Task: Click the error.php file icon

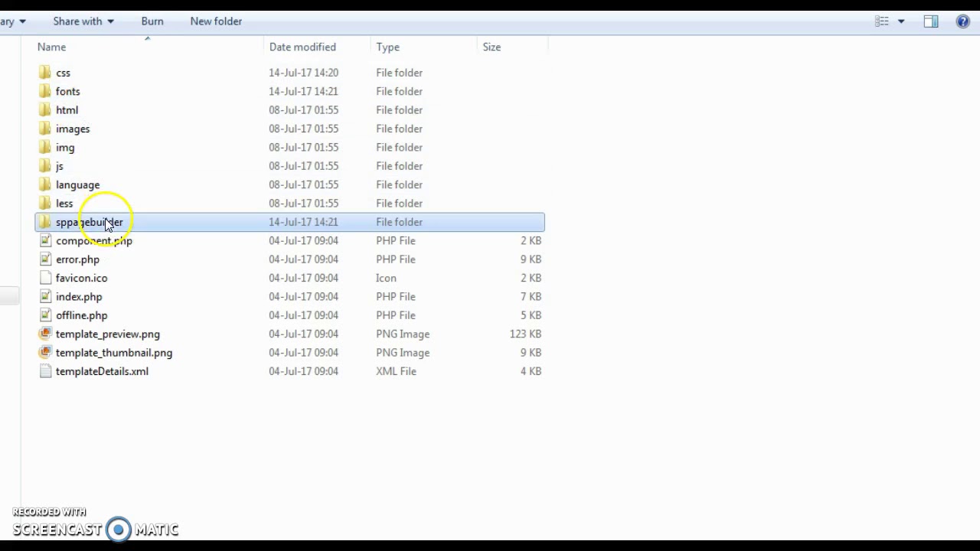Action: pyautogui.click(x=45, y=259)
